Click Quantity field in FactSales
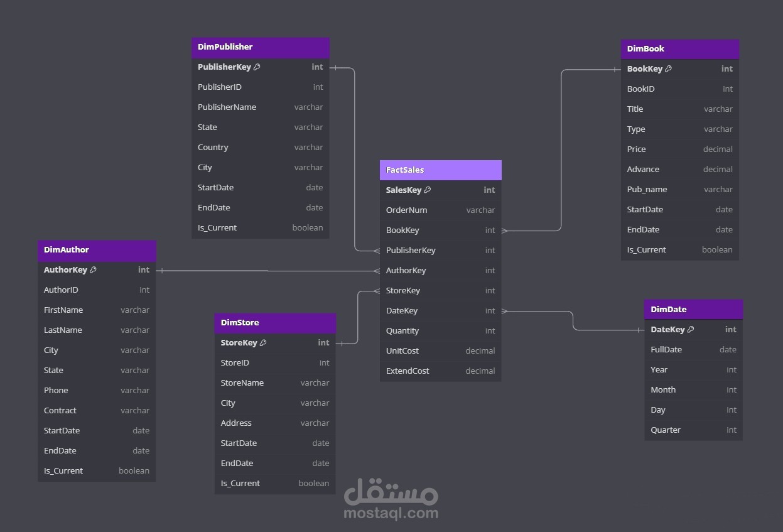783x532 pixels. coord(441,331)
